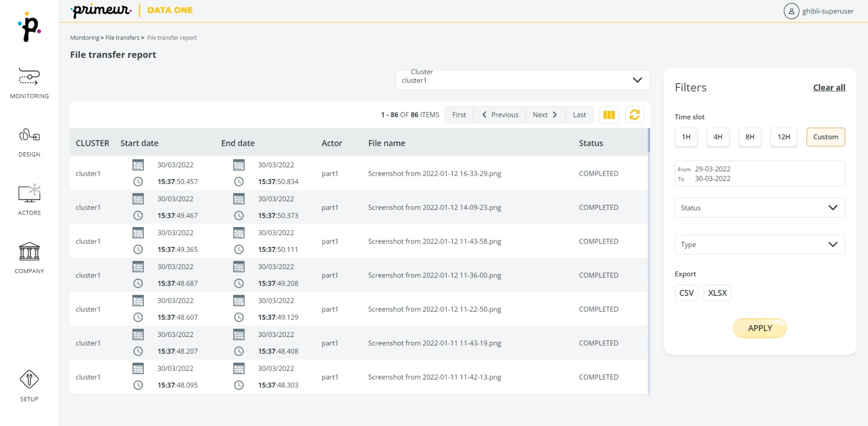The height and width of the screenshot is (426, 868).
Task: Click clock icon beside start time 15:37:49.365
Action: coord(138,249)
